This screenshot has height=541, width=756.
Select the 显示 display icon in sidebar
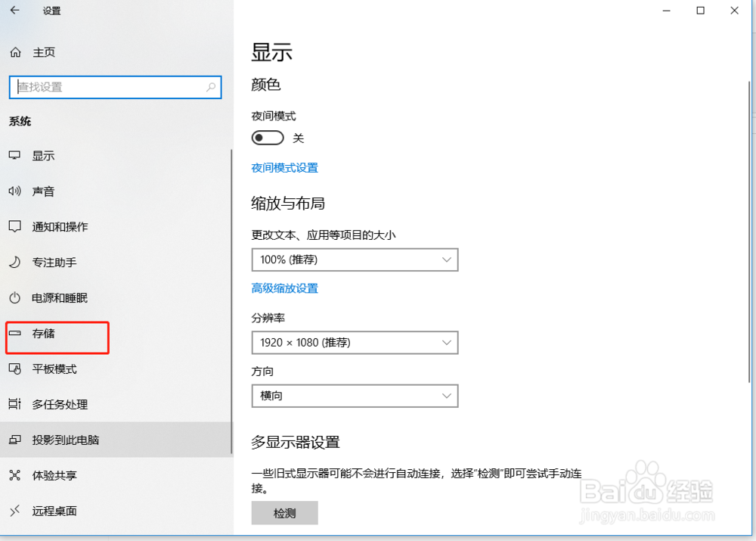point(14,156)
